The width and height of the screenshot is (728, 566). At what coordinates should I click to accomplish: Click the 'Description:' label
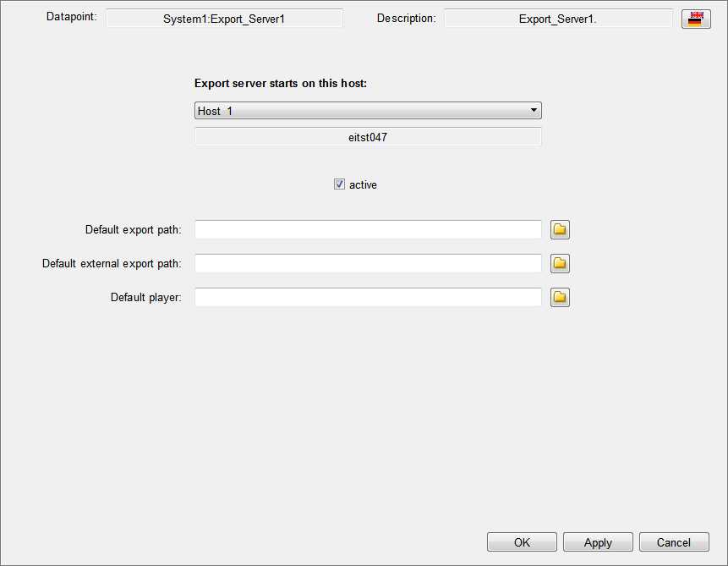(x=406, y=18)
